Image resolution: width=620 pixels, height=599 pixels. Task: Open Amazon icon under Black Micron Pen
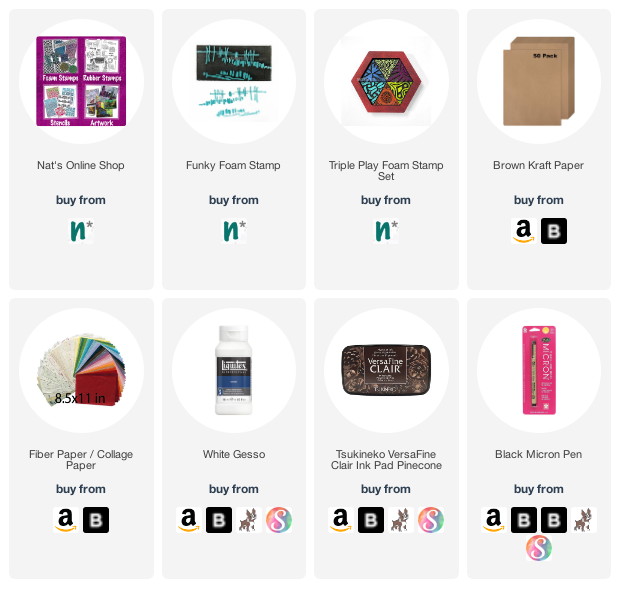tap(493, 520)
